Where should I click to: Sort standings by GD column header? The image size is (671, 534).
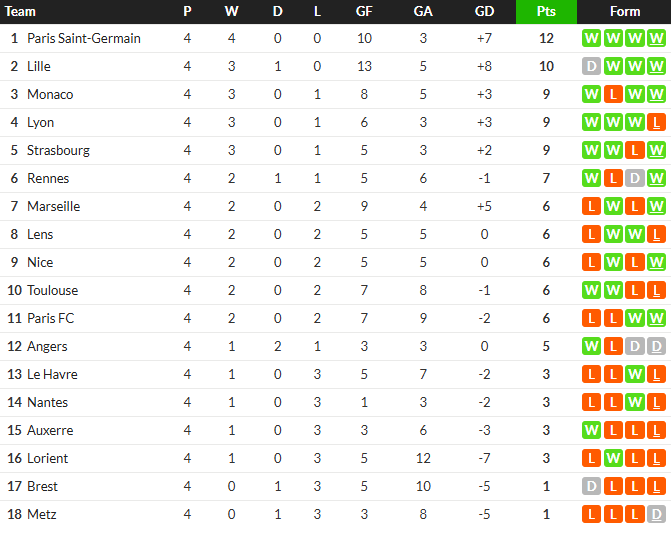[484, 12]
